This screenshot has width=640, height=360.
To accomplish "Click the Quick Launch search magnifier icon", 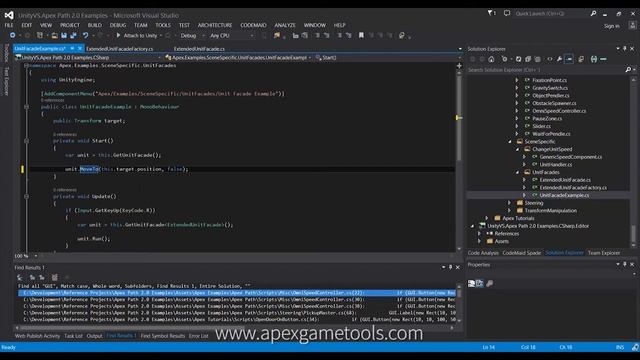I will pyautogui.click(x=593, y=13).
